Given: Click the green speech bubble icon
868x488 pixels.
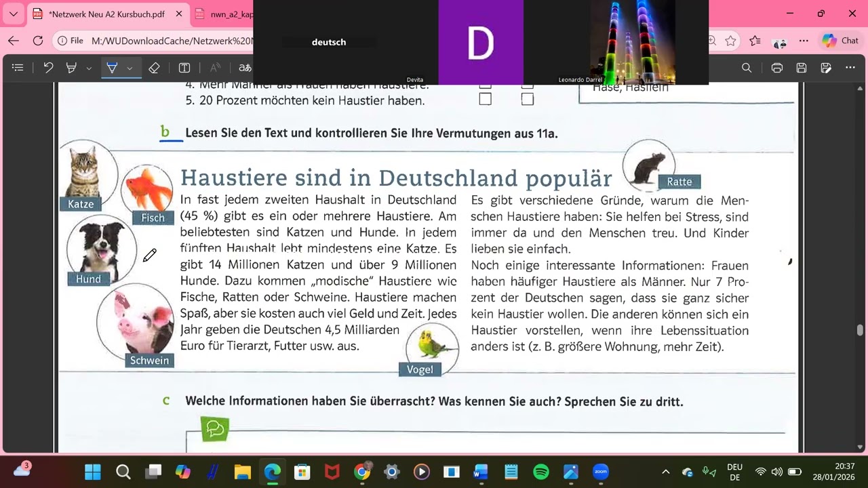Looking at the screenshot, I should point(215,428).
